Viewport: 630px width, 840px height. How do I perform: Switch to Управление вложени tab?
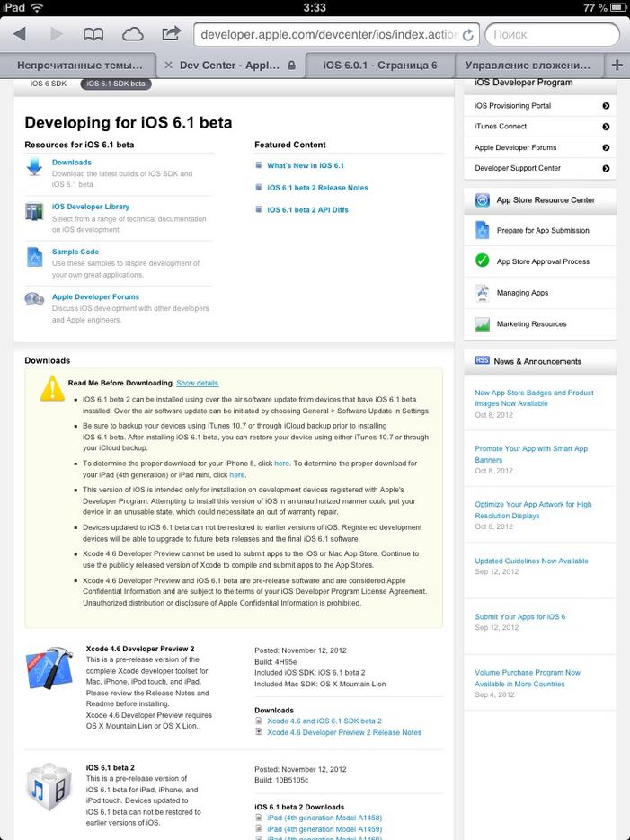[528, 66]
